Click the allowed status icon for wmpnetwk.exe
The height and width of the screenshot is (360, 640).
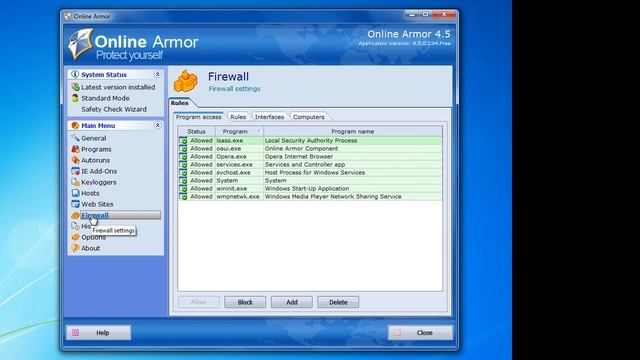183,196
